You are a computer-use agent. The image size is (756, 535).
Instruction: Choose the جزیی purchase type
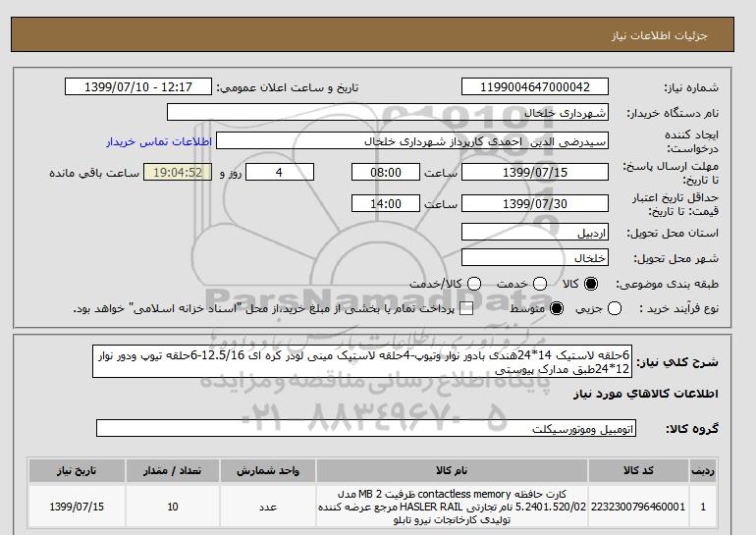615,308
